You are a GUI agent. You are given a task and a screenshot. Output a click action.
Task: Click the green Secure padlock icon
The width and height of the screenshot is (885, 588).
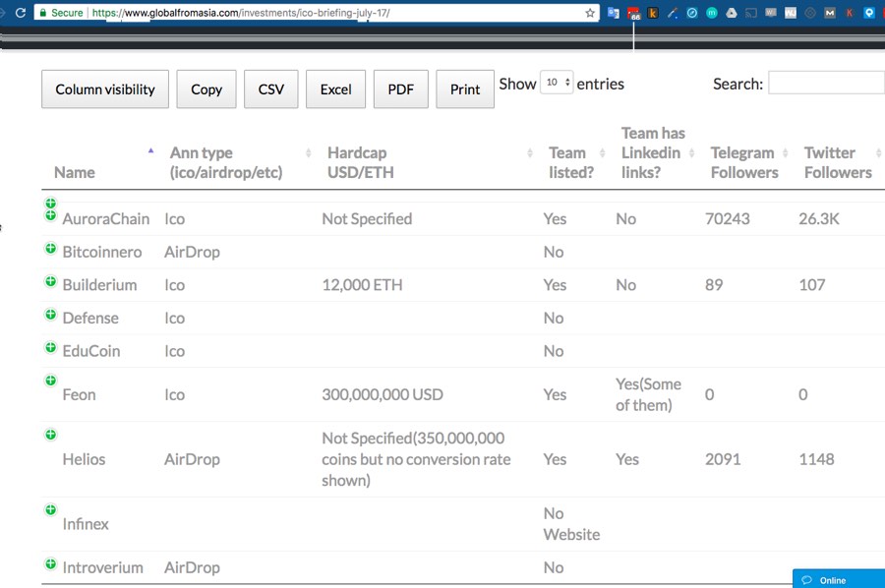pyautogui.click(x=43, y=13)
